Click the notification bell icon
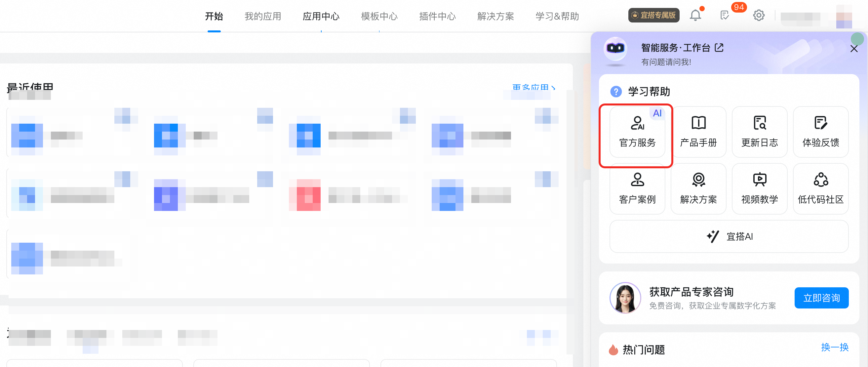 click(695, 16)
